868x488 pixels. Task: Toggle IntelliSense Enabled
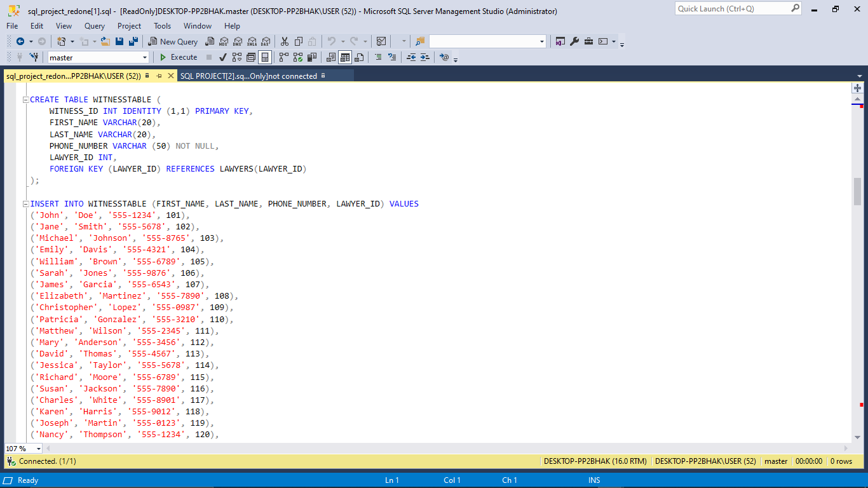(x=265, y=57)
